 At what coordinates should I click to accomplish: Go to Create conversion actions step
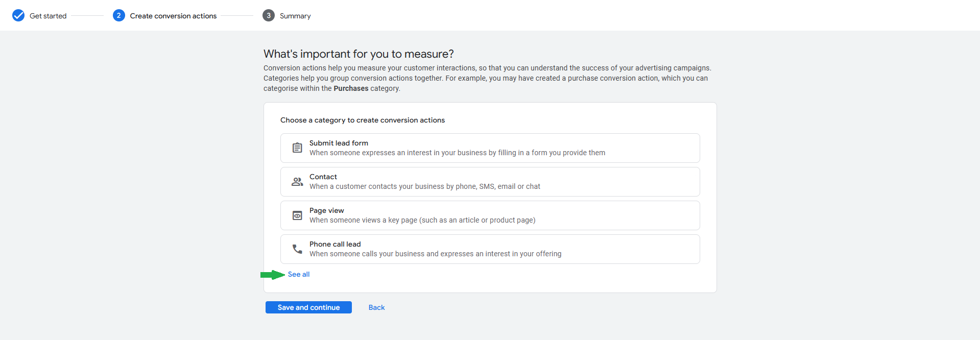coord(173,16)
